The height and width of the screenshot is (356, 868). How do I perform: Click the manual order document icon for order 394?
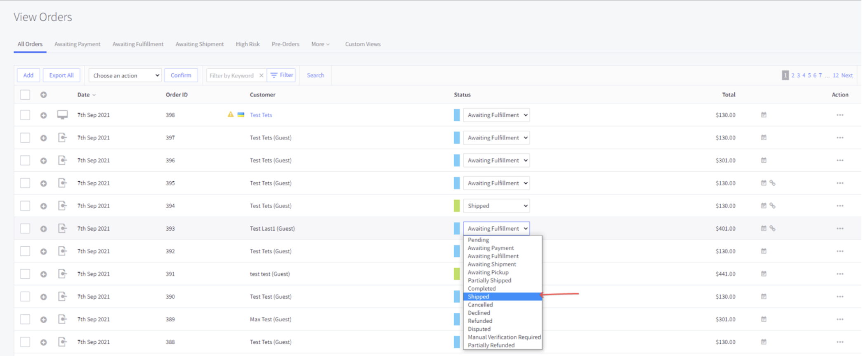[62, 206]
